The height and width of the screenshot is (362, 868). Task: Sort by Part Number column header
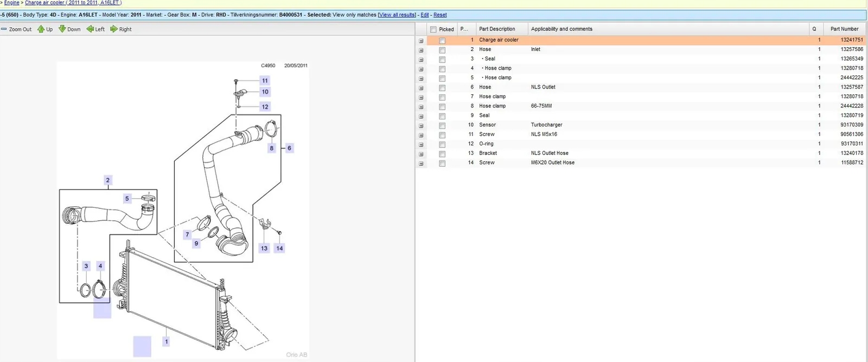coord(844,29)
